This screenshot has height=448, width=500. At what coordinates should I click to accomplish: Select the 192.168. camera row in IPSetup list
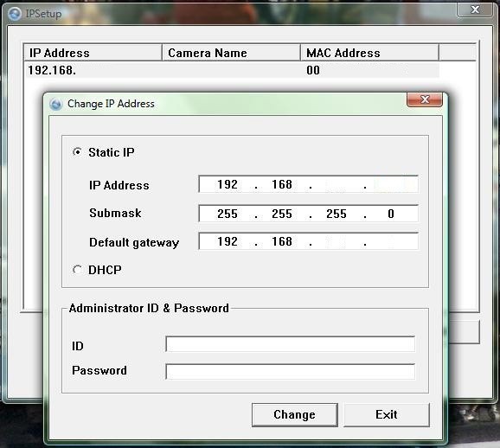coord(232,70)
